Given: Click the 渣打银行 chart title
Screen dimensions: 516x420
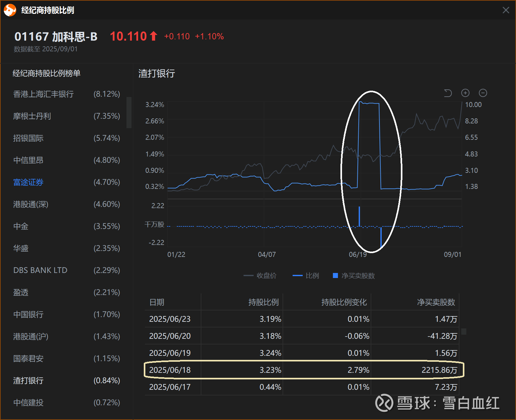Looking at the screenshot, I should coord(157,73).
